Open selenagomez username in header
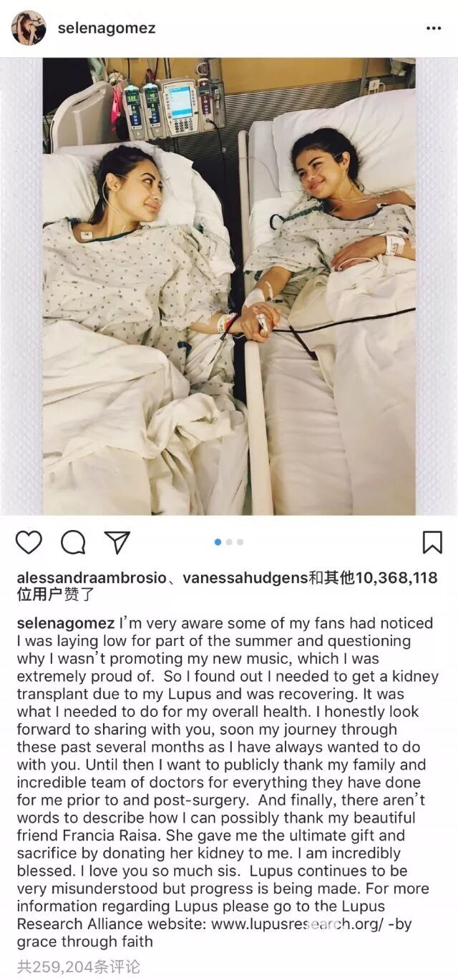This screenshot has height=980, width=458. click(x=105, y=29)
